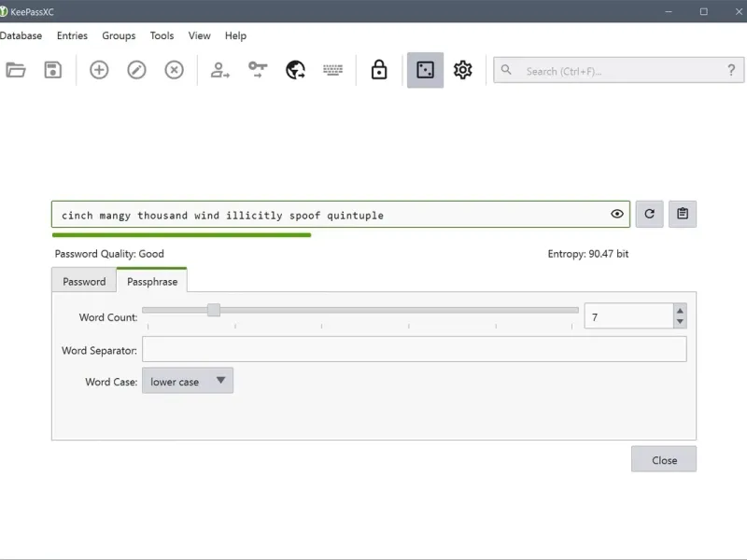Decrease word count with down arrow
The width and height of the screenshot is (747, 560).
pos(680,322)
